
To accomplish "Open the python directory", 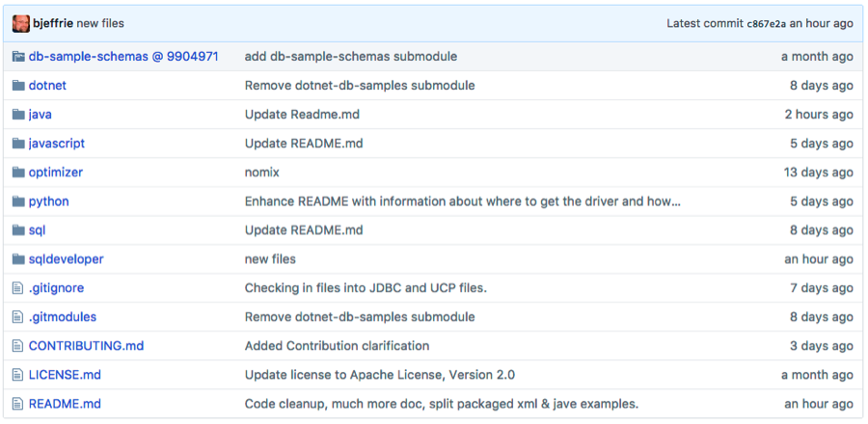I will pyautogui.click(x=49, y=201).
